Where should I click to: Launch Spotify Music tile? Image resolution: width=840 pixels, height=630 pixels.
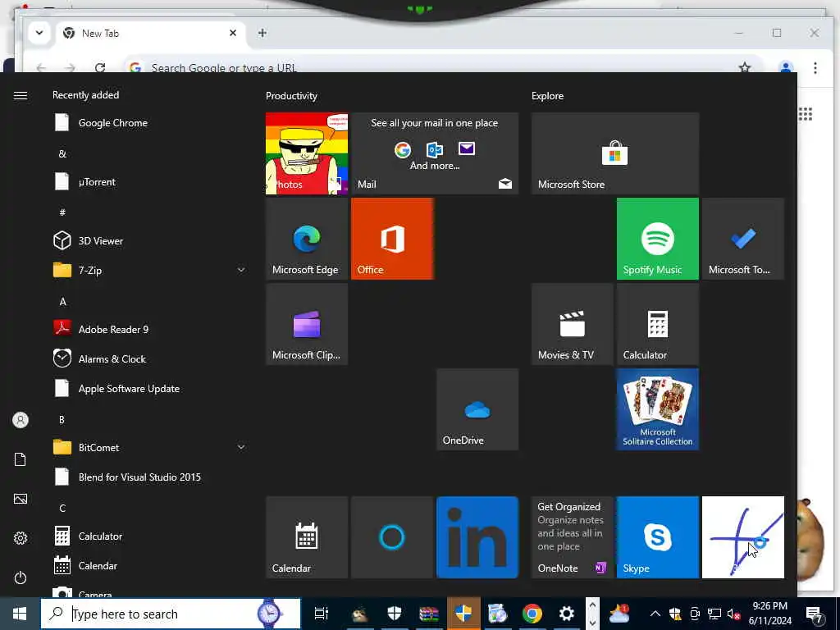pyautogui.click(x=658, y=239)
